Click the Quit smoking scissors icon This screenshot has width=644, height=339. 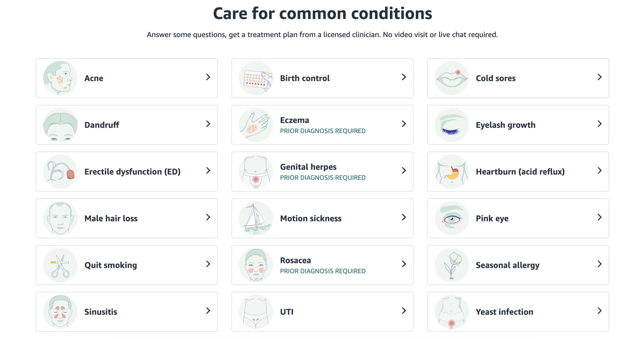coord(60,265)
